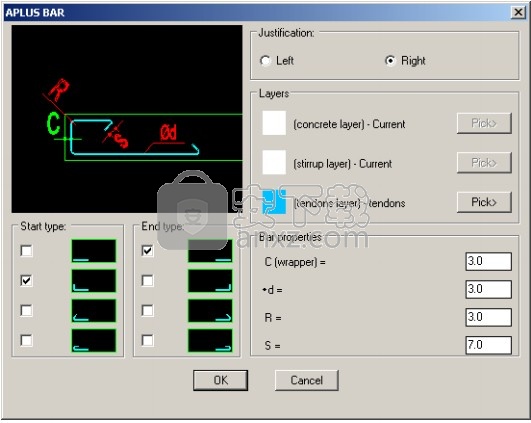Image resolution: width=531 pixels, height=423 pixels.
Task: Confirm with the OK button
Action: pos(220,380)
